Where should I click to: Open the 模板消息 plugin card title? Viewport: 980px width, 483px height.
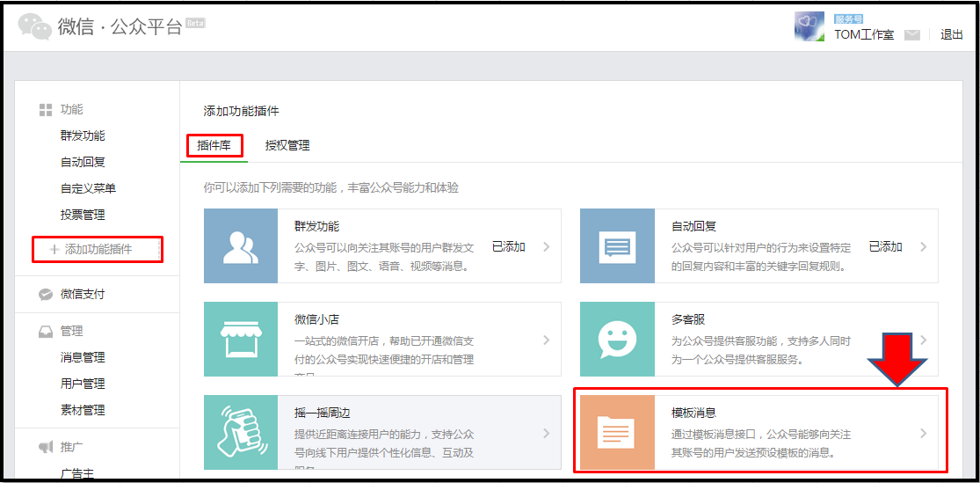tap(693, 413)
